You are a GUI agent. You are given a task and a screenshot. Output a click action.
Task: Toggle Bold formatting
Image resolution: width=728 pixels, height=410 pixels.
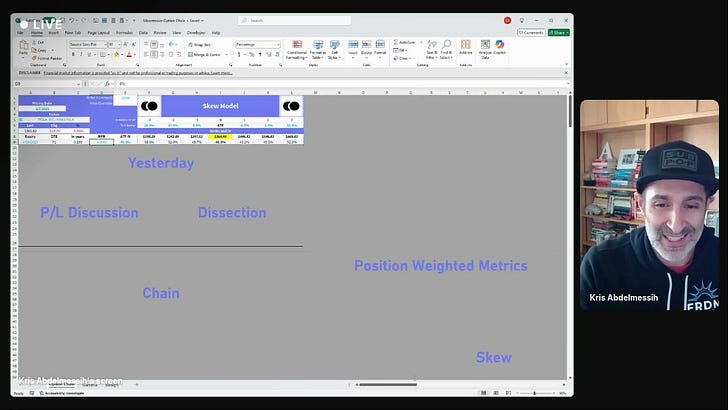pyautogui.click(x=73, y=54)
